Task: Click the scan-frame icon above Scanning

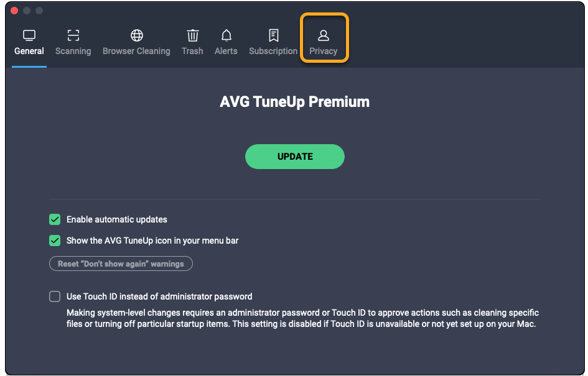Action: click(73, 35)
